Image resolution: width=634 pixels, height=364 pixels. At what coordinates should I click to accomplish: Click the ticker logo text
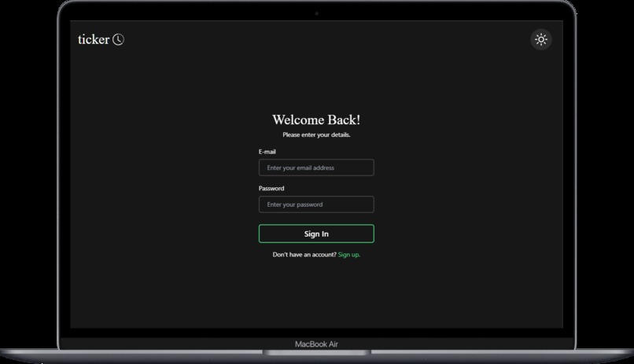[x=94, y=39]
